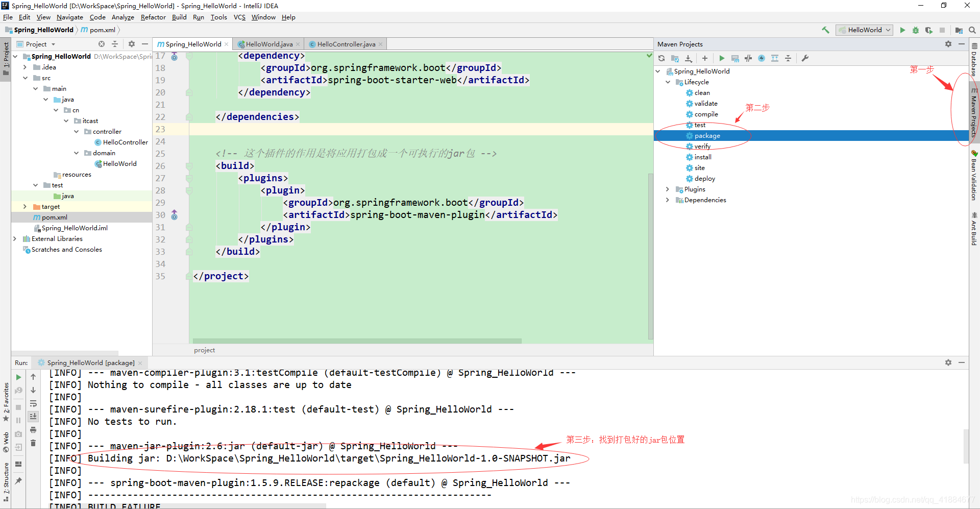980x509 pixels.
Task: Run with Coverage using the shield icon
Action: pyautogui.click(x=928, y=30)
